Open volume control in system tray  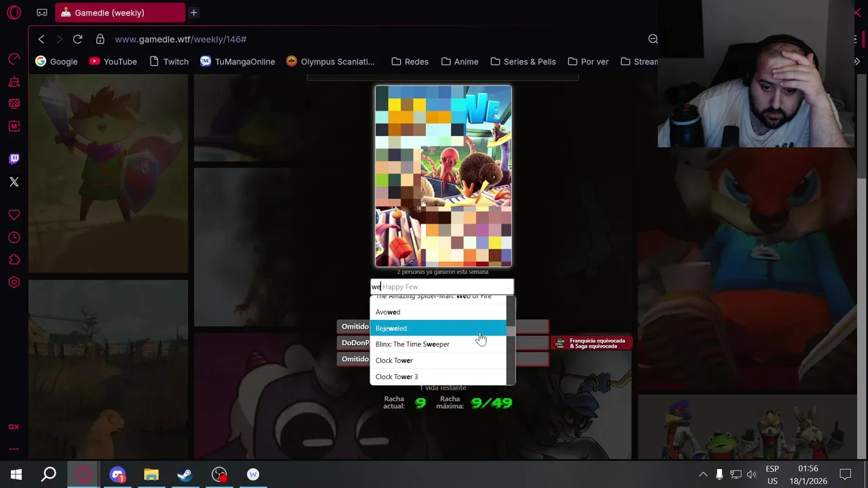coord(751,474)
